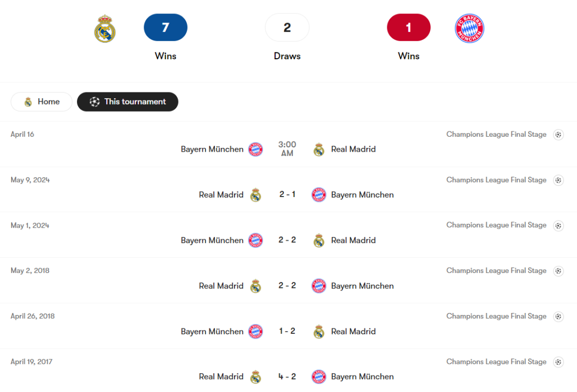Click the red 1 wins badge
577x392 pixels.
click(409, 28)
